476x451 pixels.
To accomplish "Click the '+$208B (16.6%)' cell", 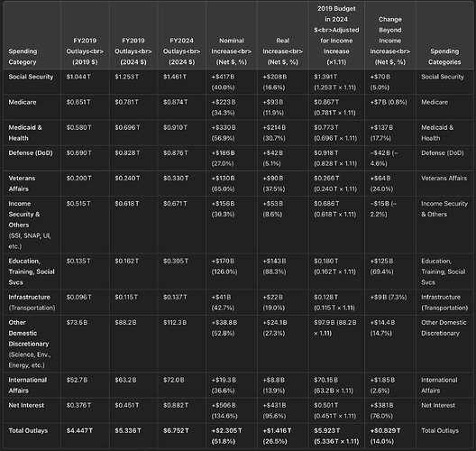I will [x=274, y=82].
